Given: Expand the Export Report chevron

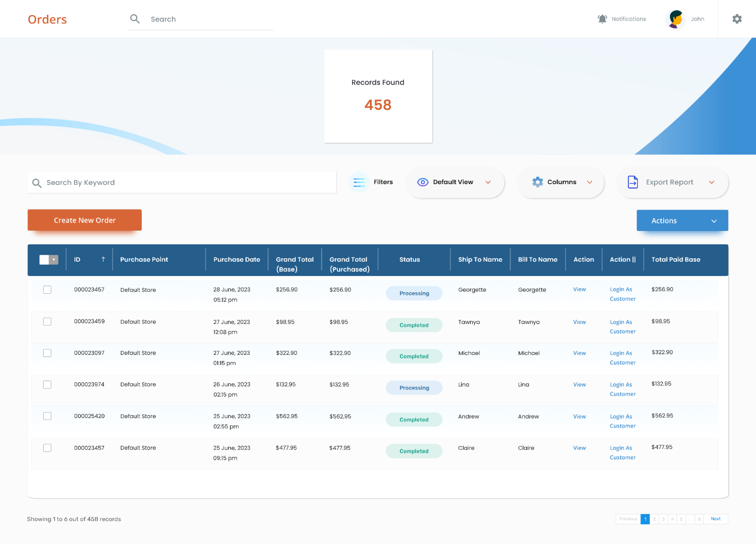Looking at the screenshot, I should pos(711,182).
